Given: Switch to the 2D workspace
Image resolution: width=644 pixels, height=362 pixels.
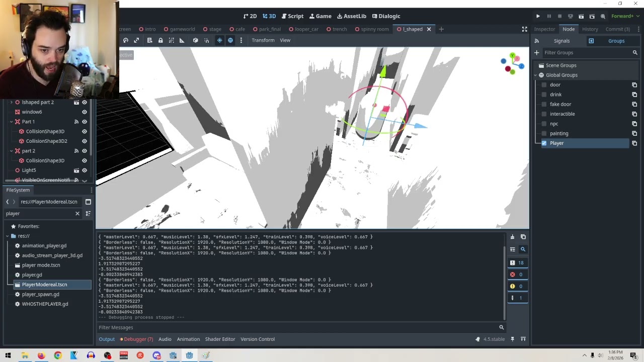Looking at the screenshot, I should pos(250,16).
